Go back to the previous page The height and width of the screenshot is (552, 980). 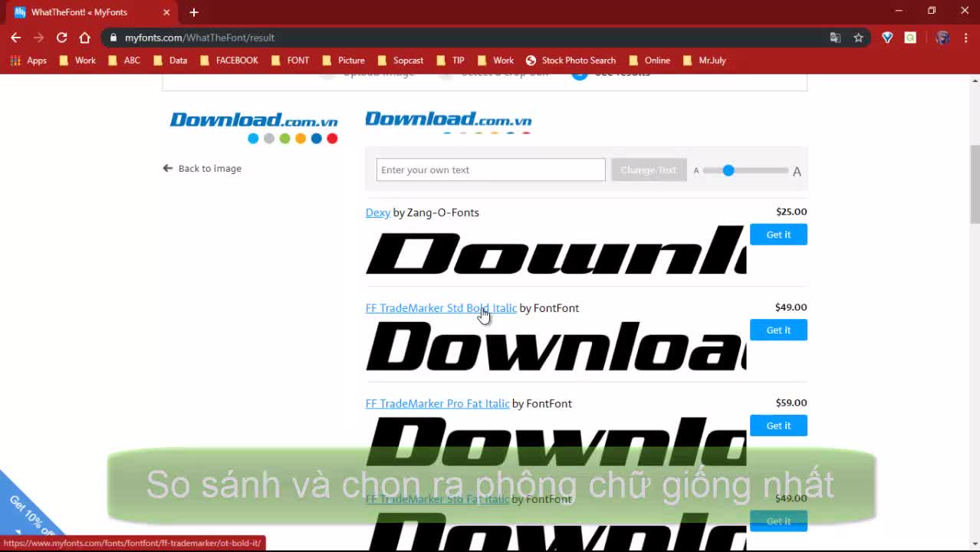click(15, 38)
